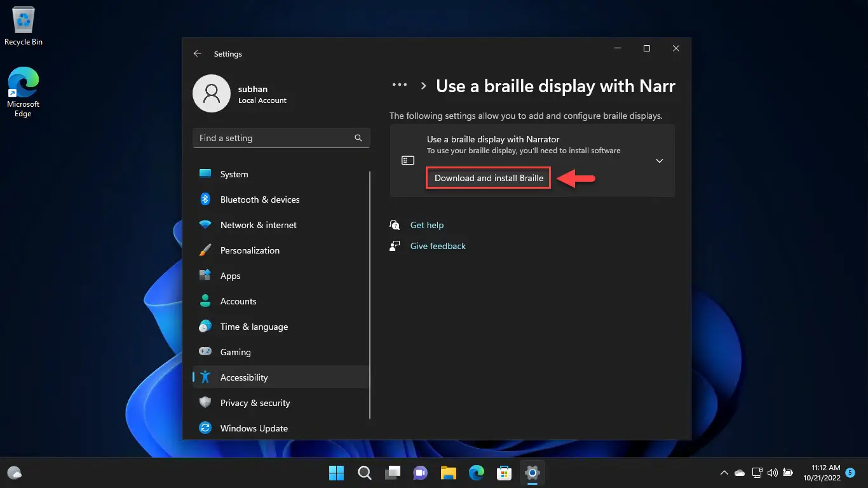
Task: Select Accessibility in the sidebar
Action: [281, 377]
